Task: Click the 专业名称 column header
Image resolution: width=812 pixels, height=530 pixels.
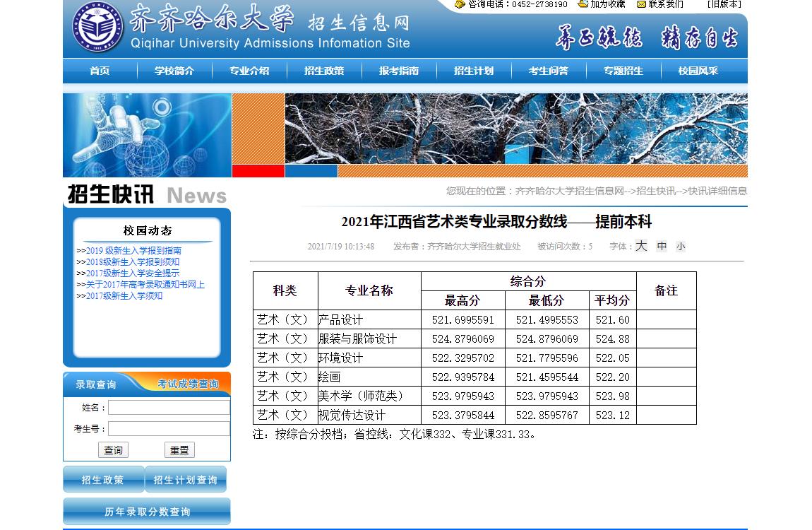Action: click(369, 290)
